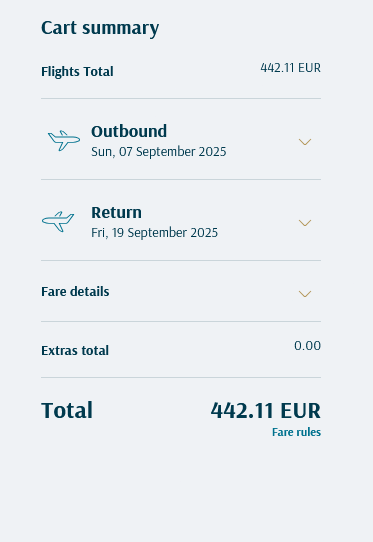
Task: Click the Extras total 0.00 value
Action: coord(307,346)
